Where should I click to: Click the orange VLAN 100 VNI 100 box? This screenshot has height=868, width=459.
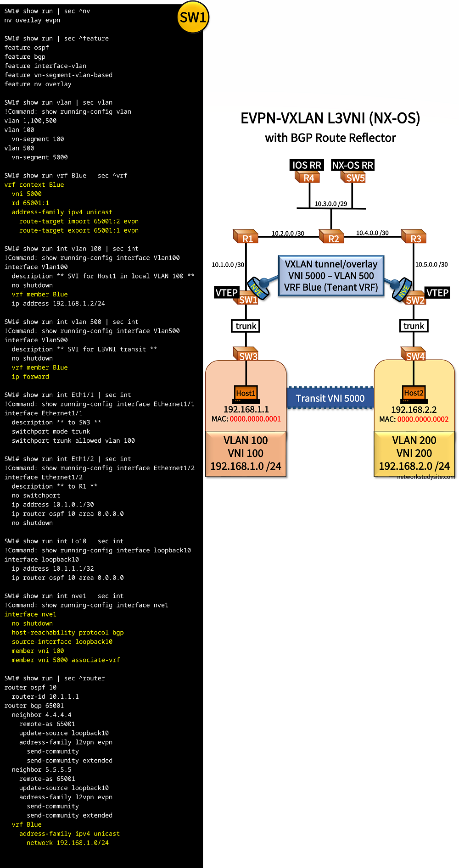[x=246, y=453]
